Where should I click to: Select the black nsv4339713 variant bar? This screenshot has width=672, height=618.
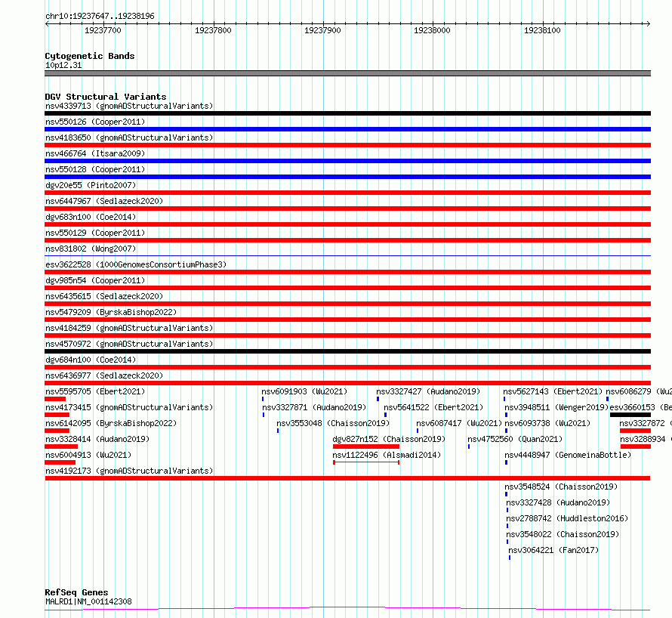pos(347,113)
